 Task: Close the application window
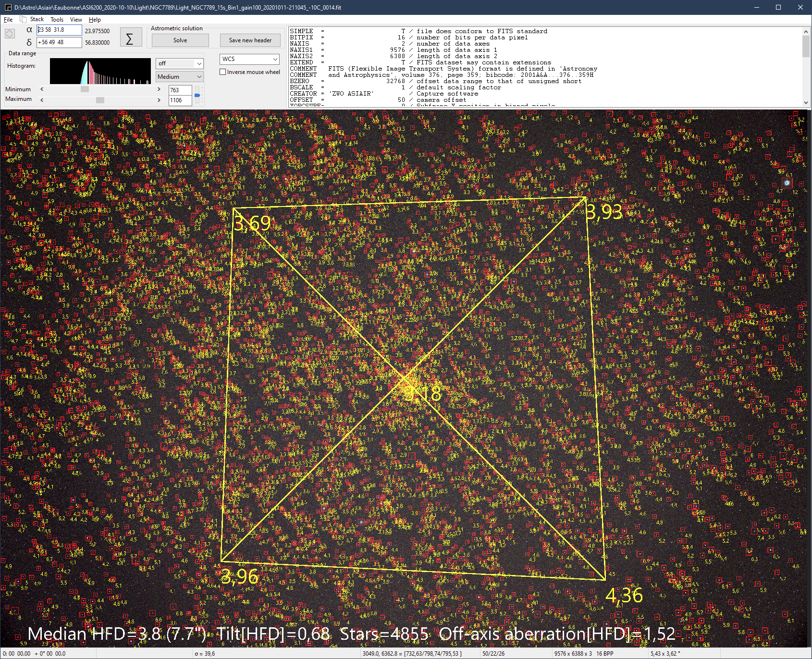[x=800, y=7]
